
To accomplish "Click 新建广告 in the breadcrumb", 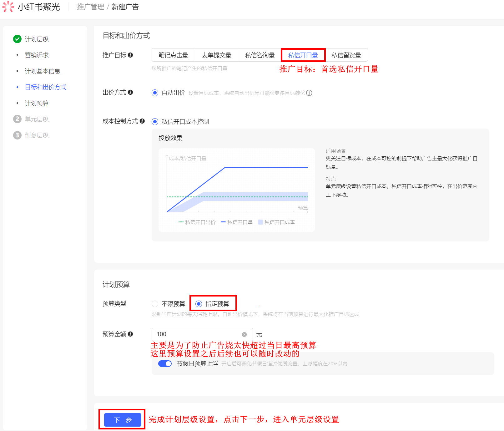I will [x=125, y=7].
